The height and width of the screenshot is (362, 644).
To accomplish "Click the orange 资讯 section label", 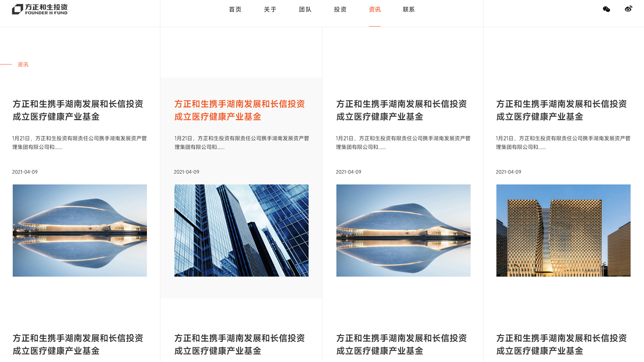I will tap(23, 65).
